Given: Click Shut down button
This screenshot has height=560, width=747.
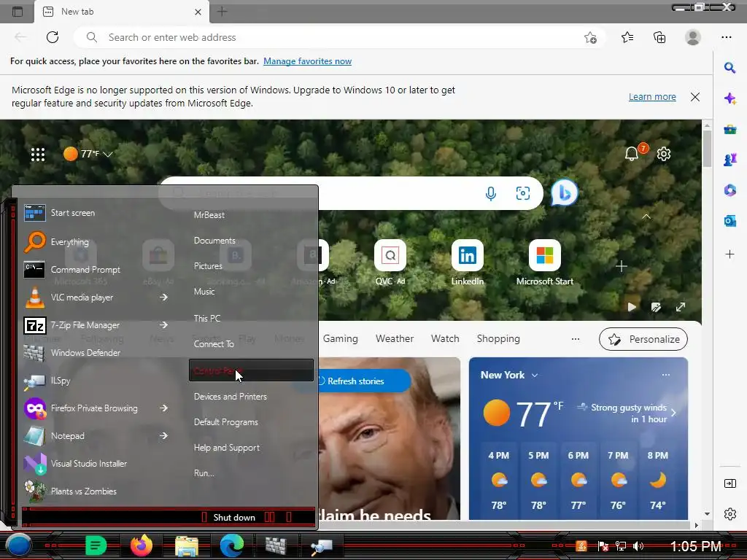Looking at the screenshot, I should click(x=234, y=518).
